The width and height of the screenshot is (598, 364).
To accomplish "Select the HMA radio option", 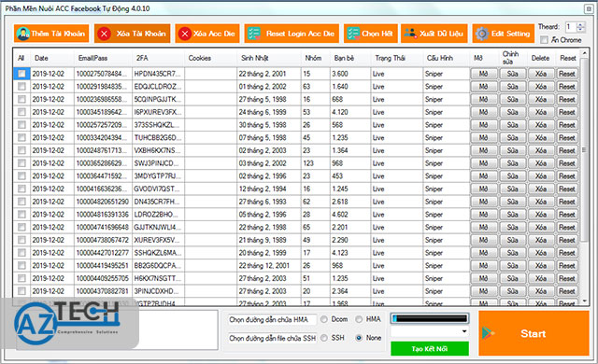I will pos(359,319).
